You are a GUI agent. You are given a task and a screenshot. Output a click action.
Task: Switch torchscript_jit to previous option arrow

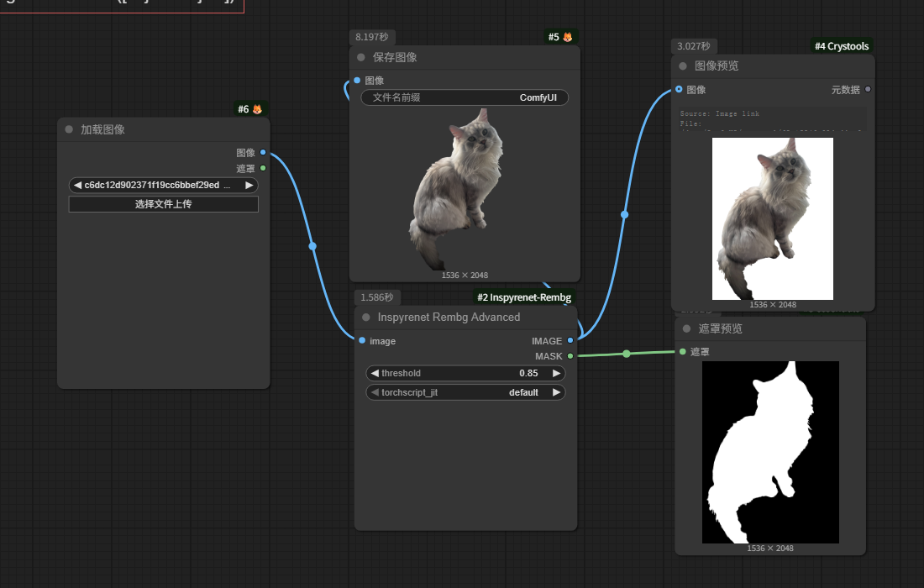[x=375, y=392]
